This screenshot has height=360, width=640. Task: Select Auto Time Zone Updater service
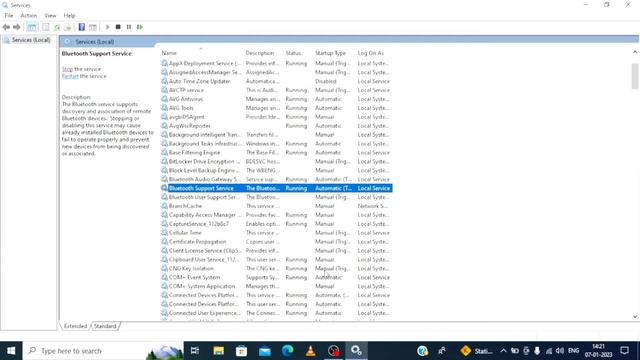[x=276, y=81]
